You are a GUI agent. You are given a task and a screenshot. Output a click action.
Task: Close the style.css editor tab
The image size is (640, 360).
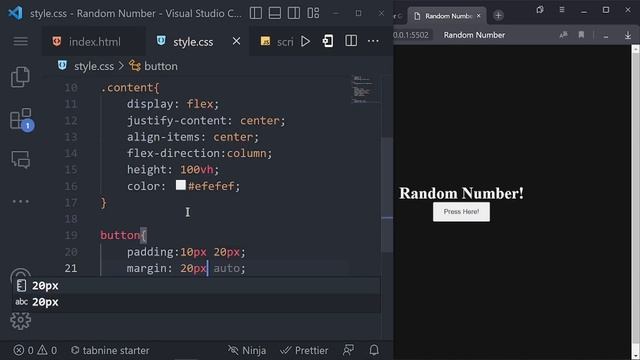tap(236, 41)
